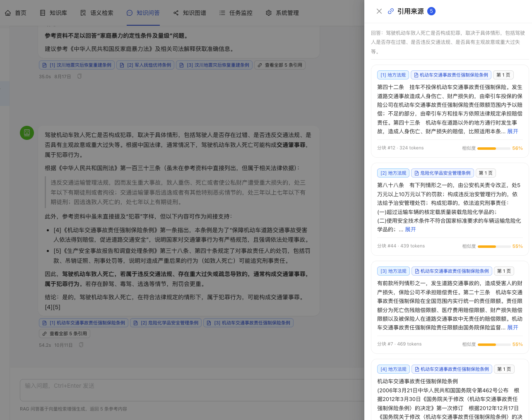Image resolution: width=532 pixels, height=420 pixels.
Task: Open 任务监控 tab
Action: point(236,13)
